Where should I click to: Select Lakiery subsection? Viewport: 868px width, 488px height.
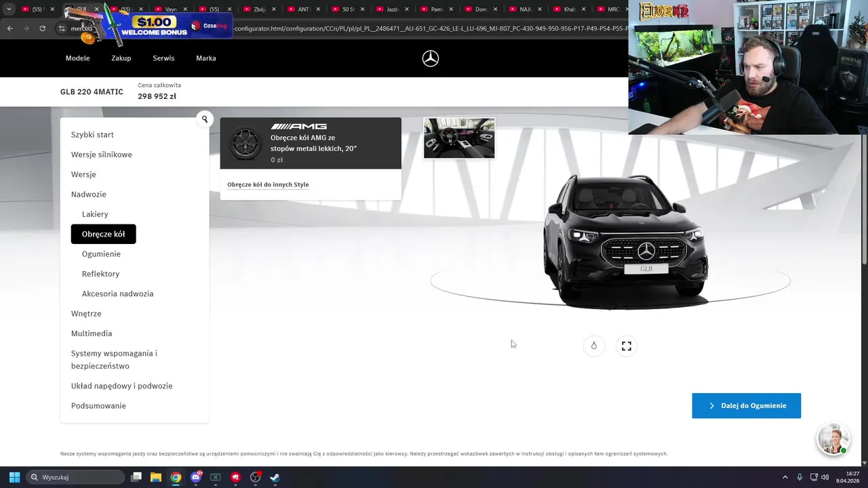95,214
